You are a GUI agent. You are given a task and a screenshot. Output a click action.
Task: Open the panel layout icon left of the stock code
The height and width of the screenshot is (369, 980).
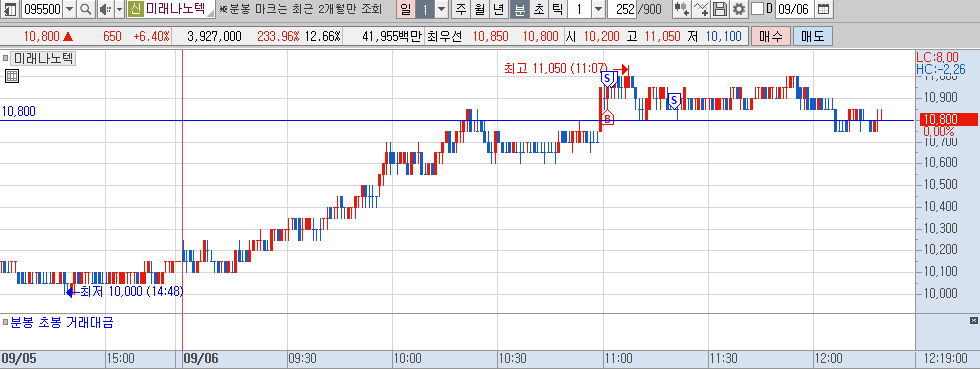point(11,9)
